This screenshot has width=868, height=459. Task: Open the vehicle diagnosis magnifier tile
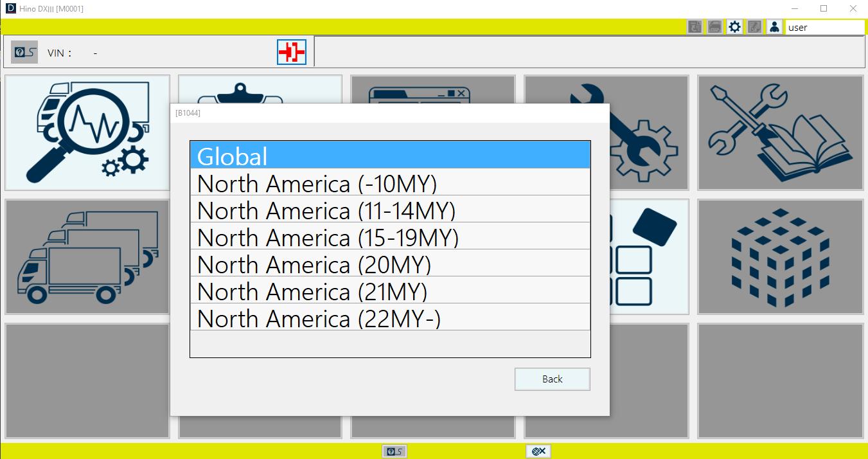tap(87, 132)
